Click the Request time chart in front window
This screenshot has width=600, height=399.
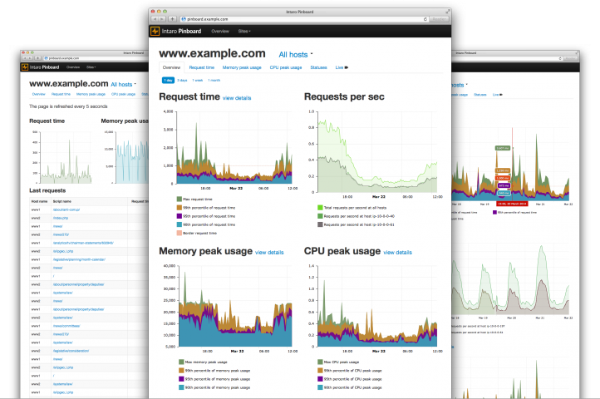[233, 147]
